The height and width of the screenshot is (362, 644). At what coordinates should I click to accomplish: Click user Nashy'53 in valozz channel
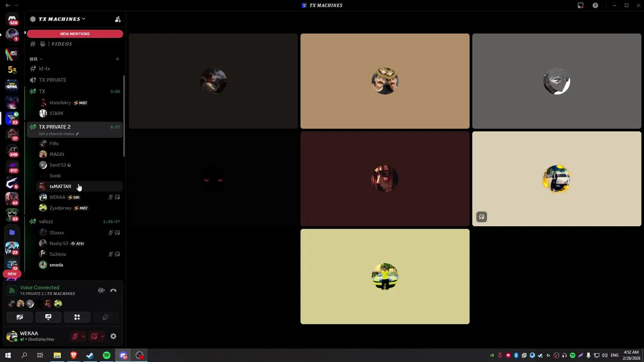point(79,243)
